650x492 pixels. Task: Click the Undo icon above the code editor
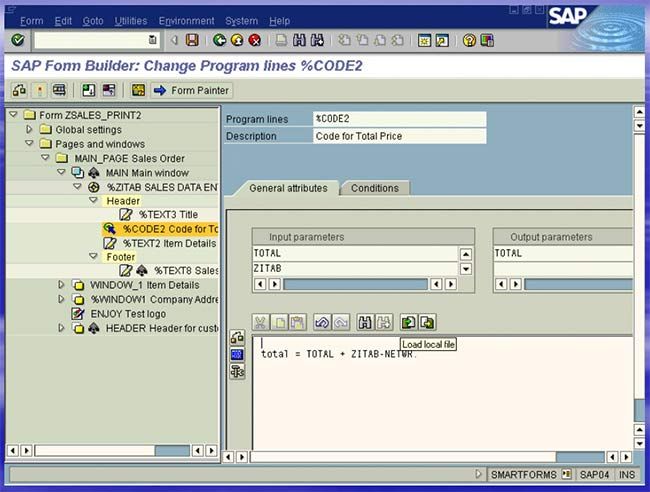tap(322, 322)
